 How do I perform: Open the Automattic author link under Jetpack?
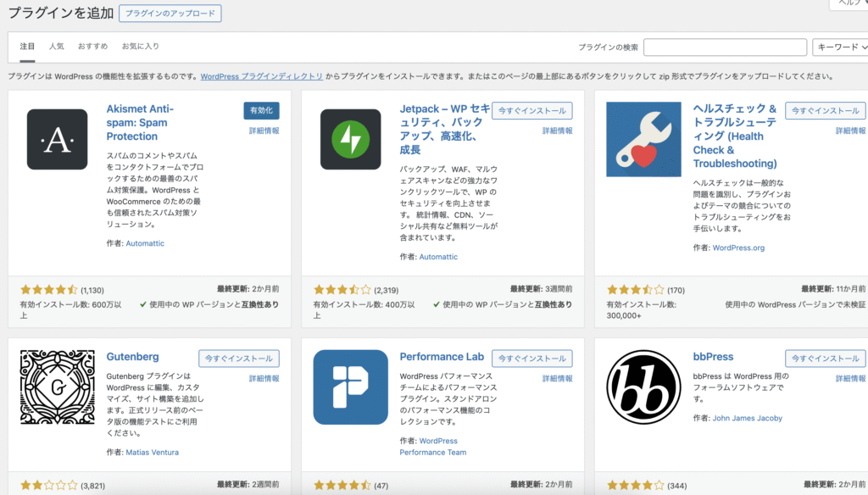(438, 257)
